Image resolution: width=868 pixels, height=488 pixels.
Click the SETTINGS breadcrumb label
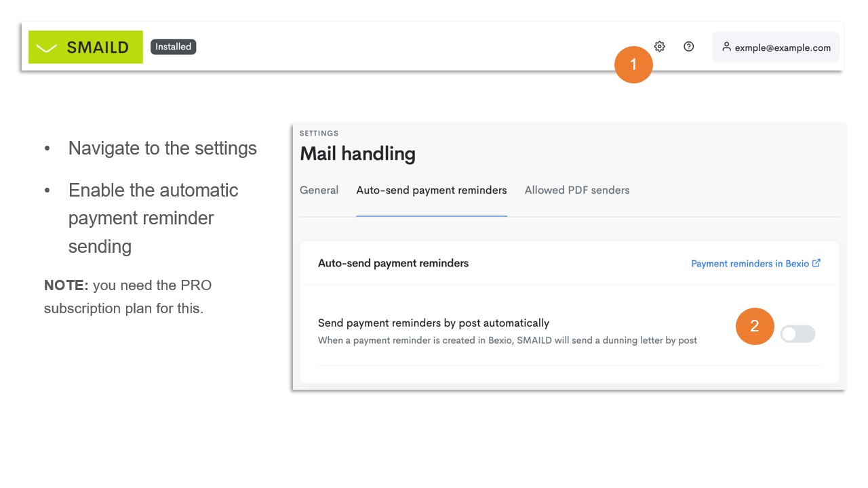pyautogui.click(x=319, y=134)
